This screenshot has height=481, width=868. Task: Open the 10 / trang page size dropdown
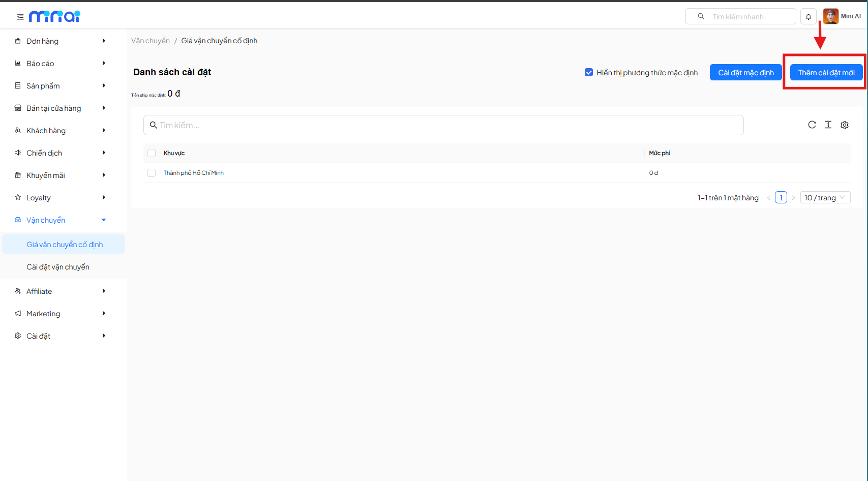click(x=825, y=198)
